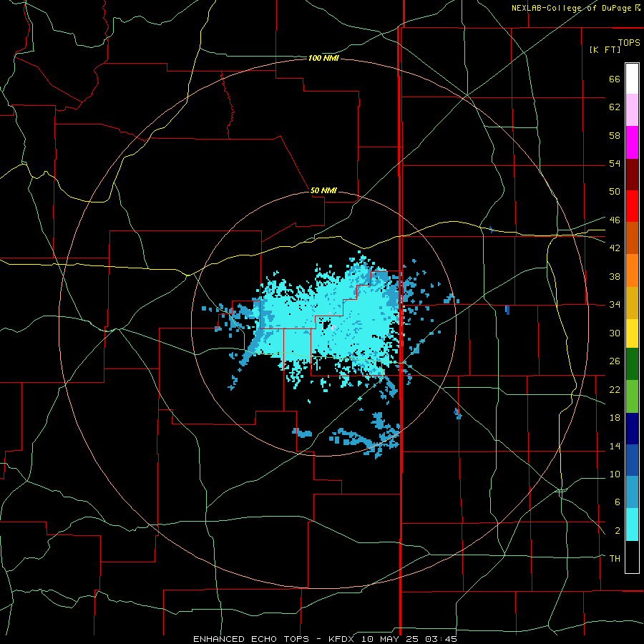Click the KFDX radar site identifier
The width and height of the screenshot is (644, 644).
pos(343,639)
